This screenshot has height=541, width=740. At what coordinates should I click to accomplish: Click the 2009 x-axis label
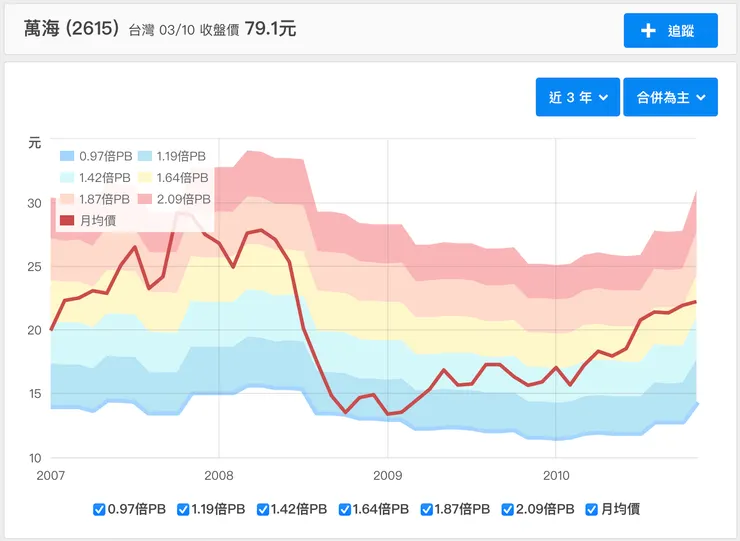387,475
